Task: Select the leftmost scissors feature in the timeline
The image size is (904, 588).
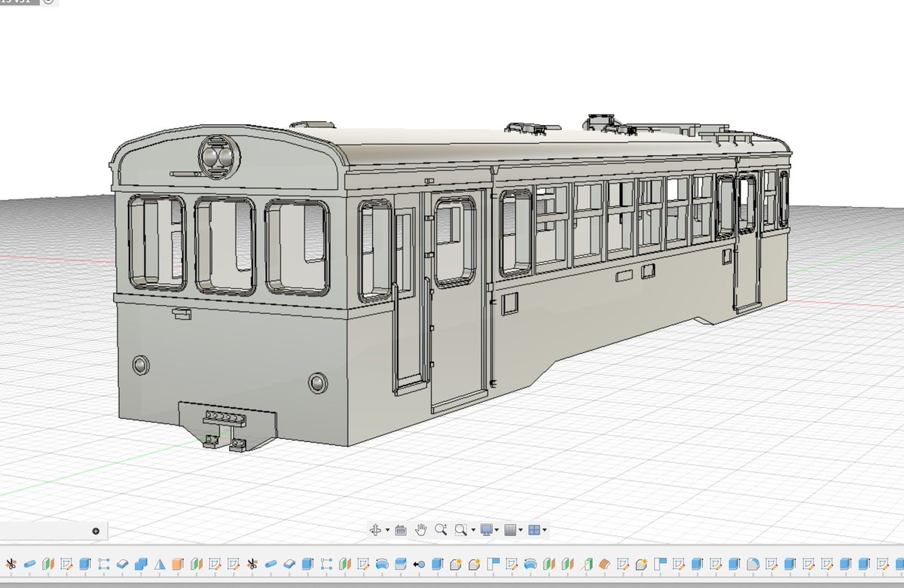Action: (x=11, y=564)
